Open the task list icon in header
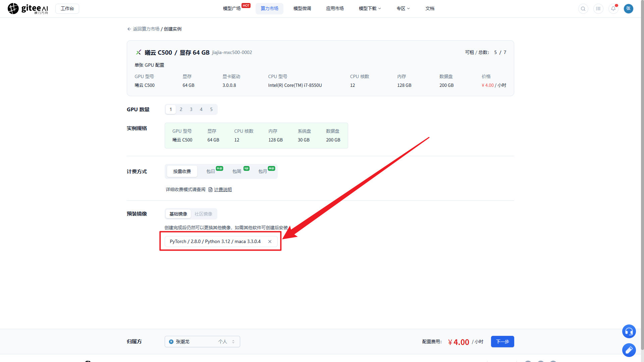644x362 pixels. (x=598, y=9)
